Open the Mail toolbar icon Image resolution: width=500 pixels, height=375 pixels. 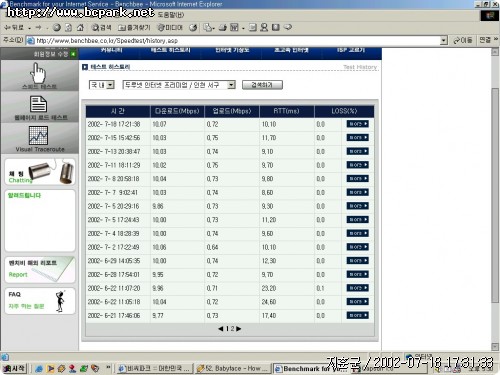(x=208, y=28)
